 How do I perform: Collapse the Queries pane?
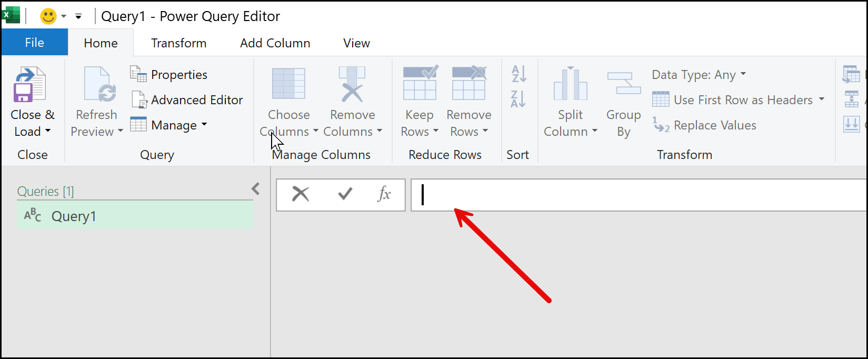[256, 189]
